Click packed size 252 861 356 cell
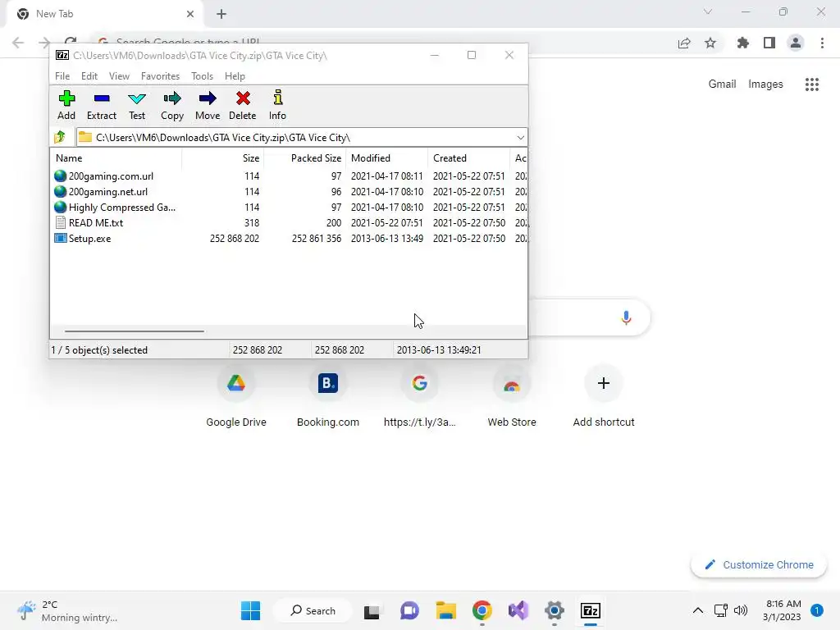Image resolution: width=840 pixels, height=630 pixels. [316, 239]
